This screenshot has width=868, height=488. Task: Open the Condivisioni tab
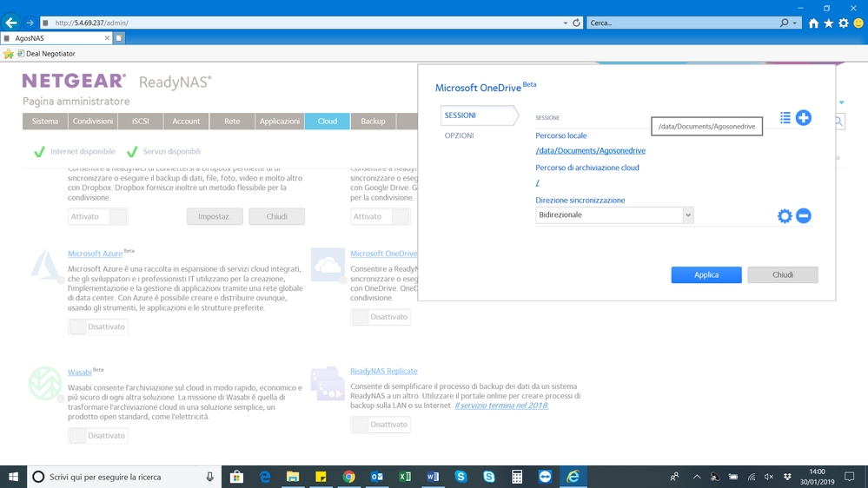(x=92, y=122)
